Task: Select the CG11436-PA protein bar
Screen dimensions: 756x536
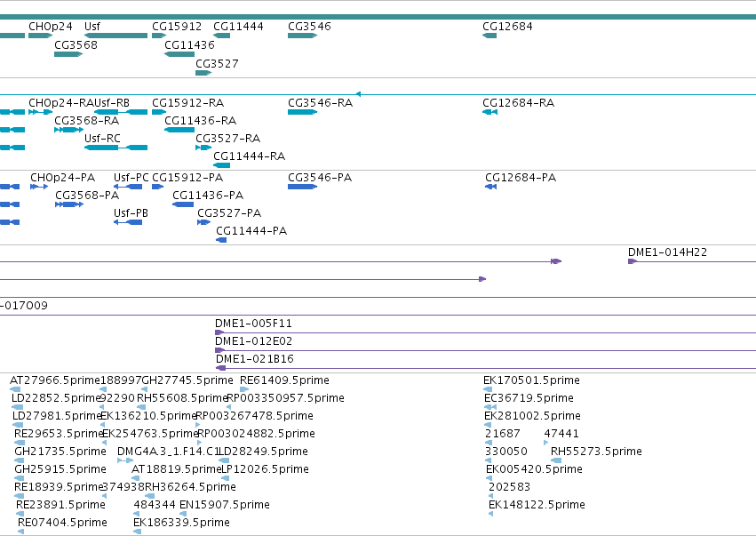Action: [183, 204]
